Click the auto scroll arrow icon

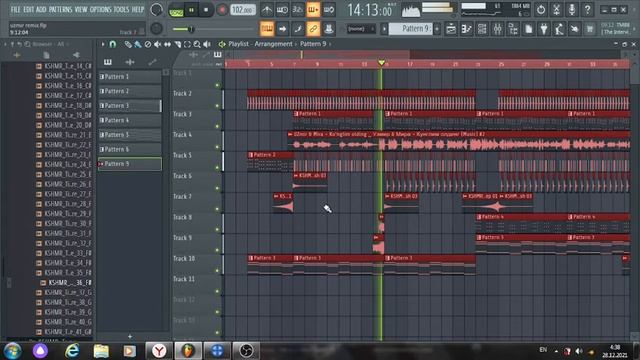tap(282, 29)
